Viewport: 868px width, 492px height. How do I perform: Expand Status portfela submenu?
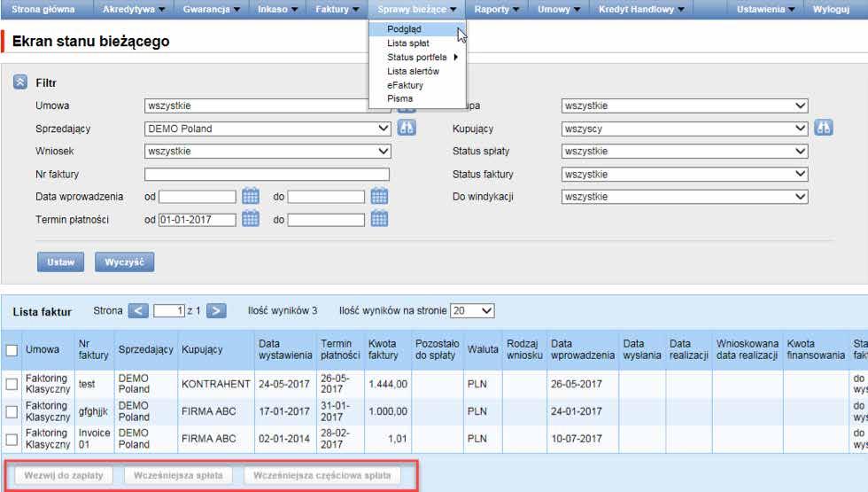[x=417, y=57]
